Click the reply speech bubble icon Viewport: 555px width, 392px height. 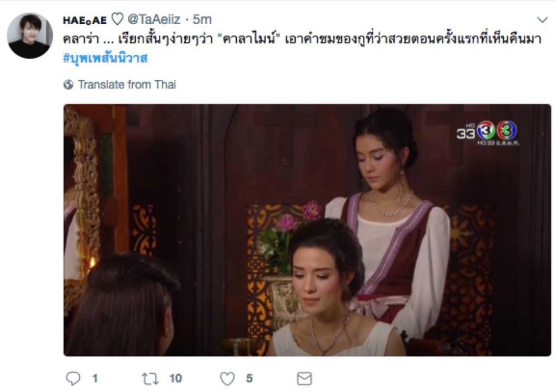point(73,379)
